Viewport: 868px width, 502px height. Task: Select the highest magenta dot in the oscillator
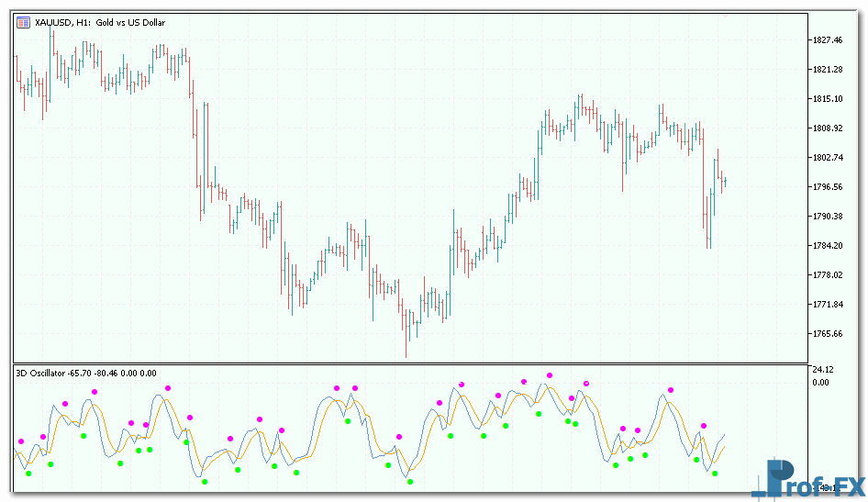[550, 374]
